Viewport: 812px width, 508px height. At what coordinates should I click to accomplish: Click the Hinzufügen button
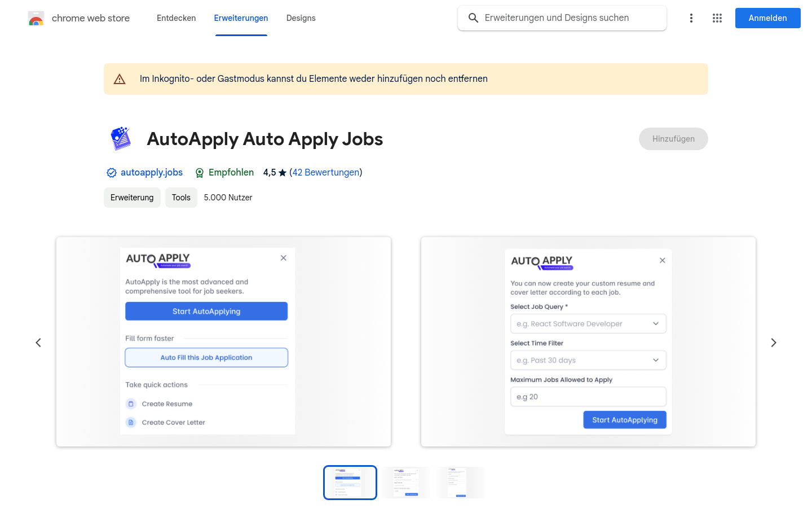coord(673,139)
